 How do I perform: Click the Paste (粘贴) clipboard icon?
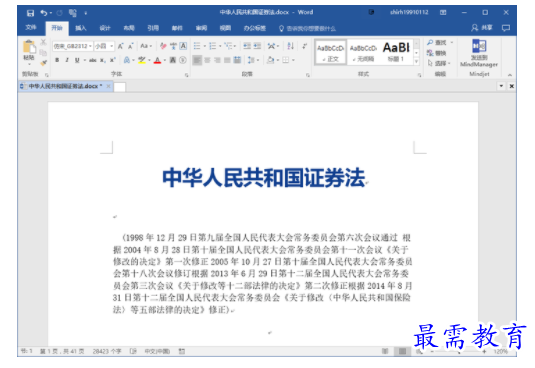tap(29, 47)
